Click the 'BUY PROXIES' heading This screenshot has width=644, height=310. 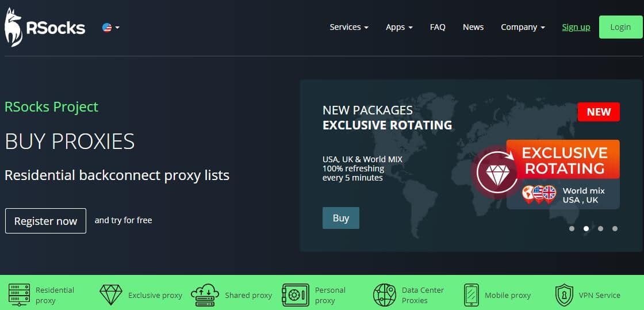click(x=70, y=141)
